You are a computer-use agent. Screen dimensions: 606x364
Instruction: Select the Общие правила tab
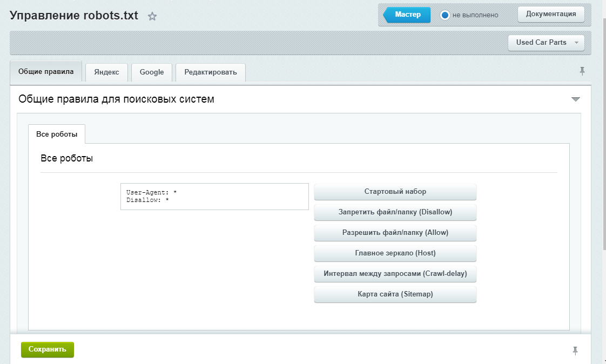(x=46, y=71)
